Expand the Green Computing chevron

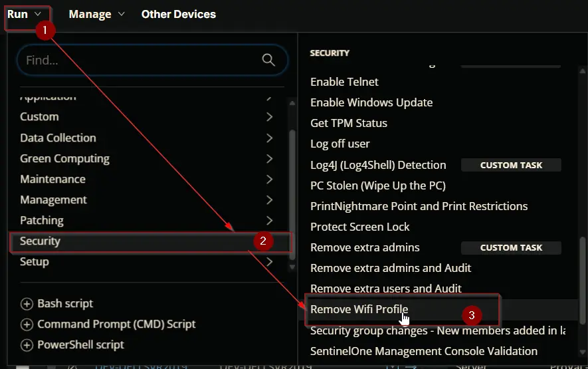(x=269, y=158)
